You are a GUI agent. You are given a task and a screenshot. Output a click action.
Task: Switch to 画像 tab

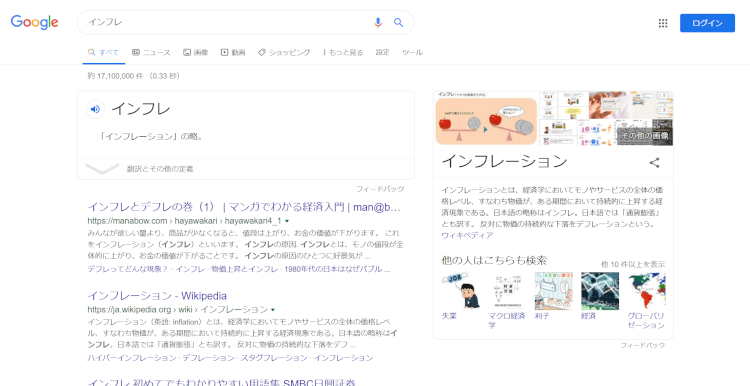(196, 53)
